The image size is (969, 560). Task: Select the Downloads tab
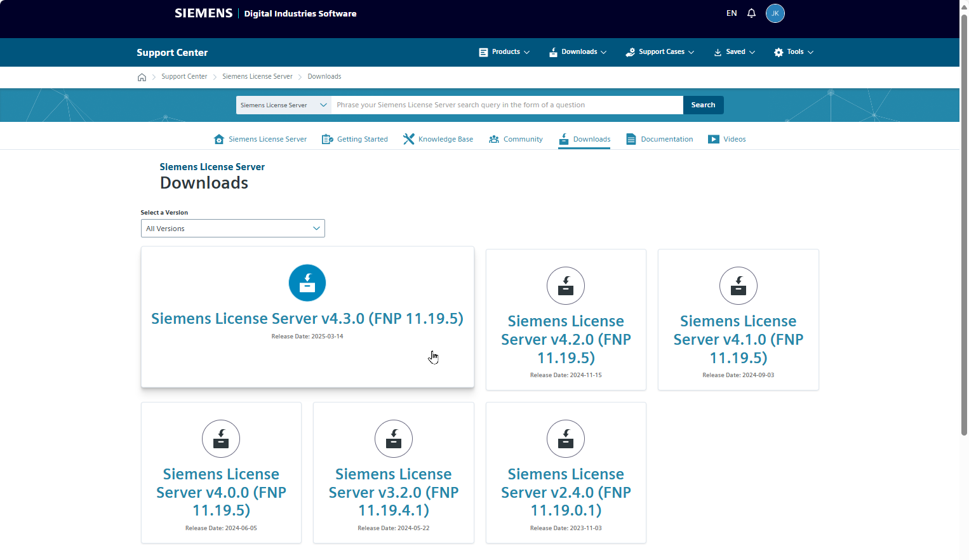(584, 139)
